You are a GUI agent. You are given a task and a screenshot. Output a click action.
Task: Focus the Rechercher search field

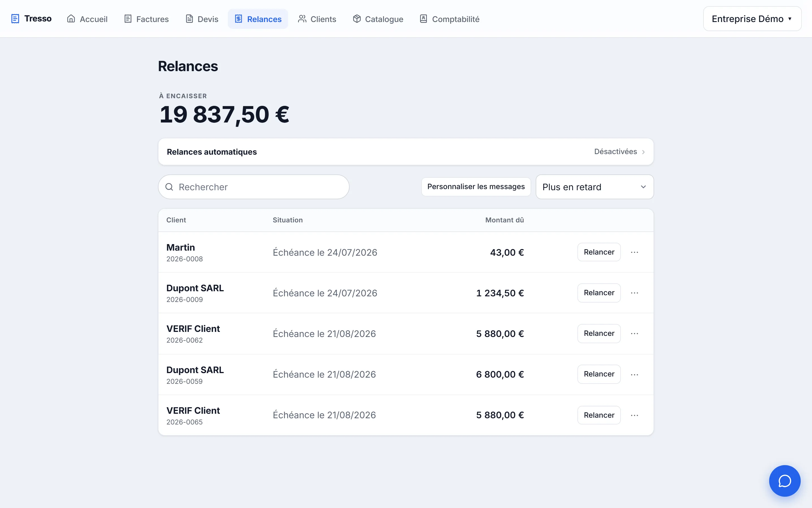254,187
